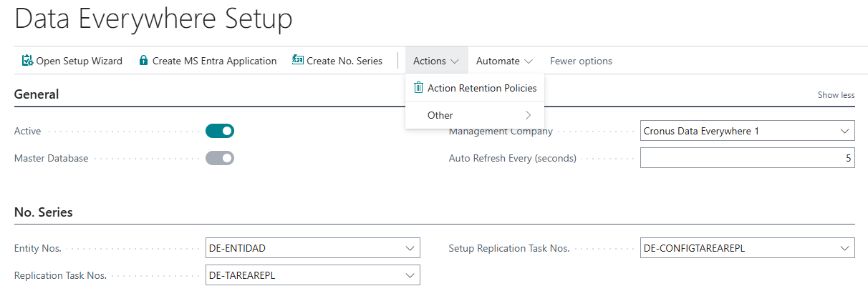
Task: Click the Master Database field label
Action: 52,158
